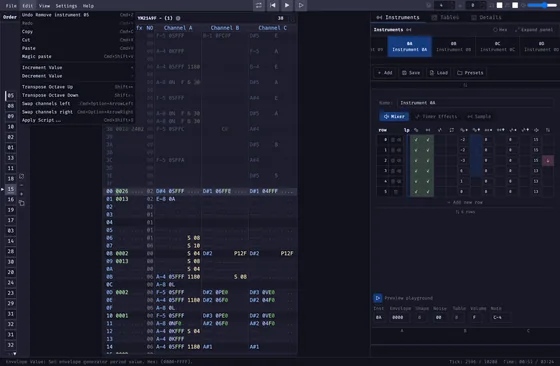Click the icon on the Details tab
This screenshot has width=560, height=366.
474,17
